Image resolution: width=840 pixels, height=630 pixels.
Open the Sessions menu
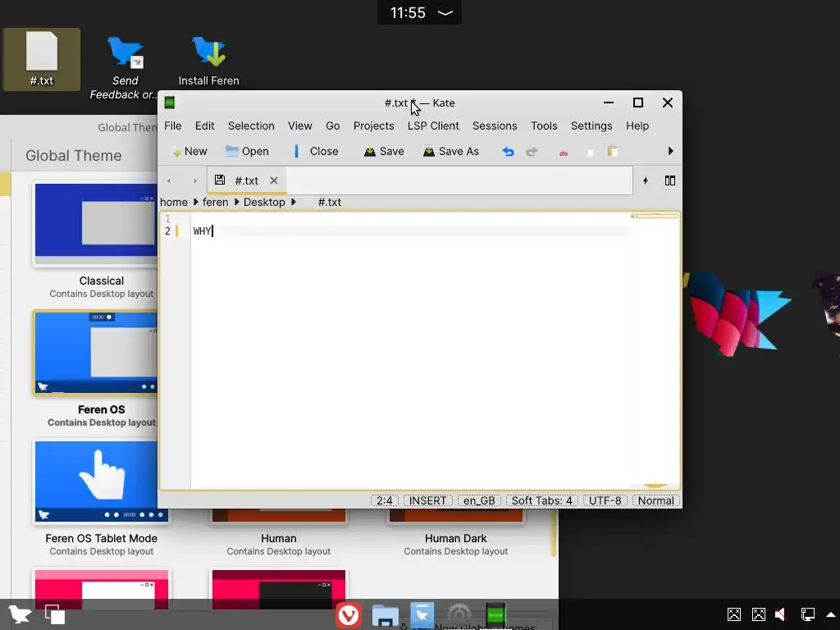495,126
